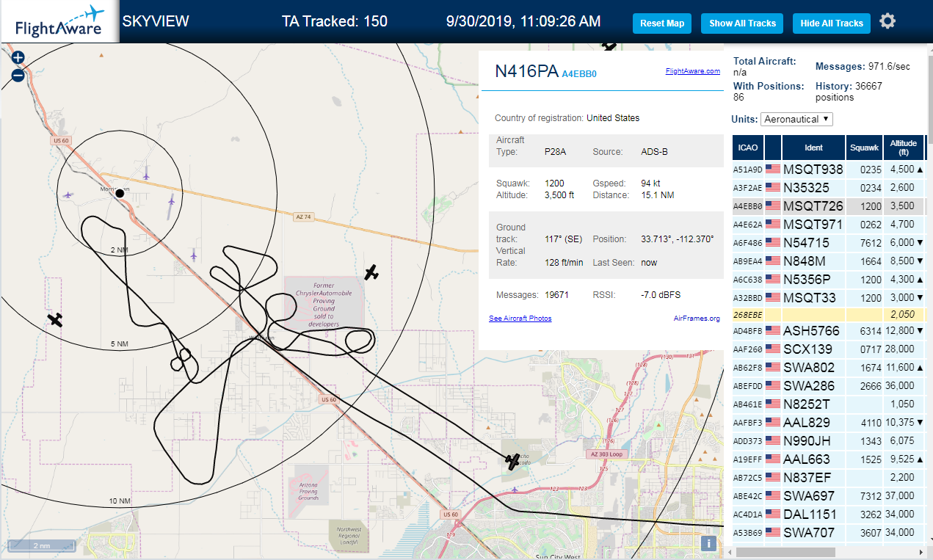Open the See Aircraft Photos link
Viewport: 933px width, 560px height.
click(x=520, y=319)
